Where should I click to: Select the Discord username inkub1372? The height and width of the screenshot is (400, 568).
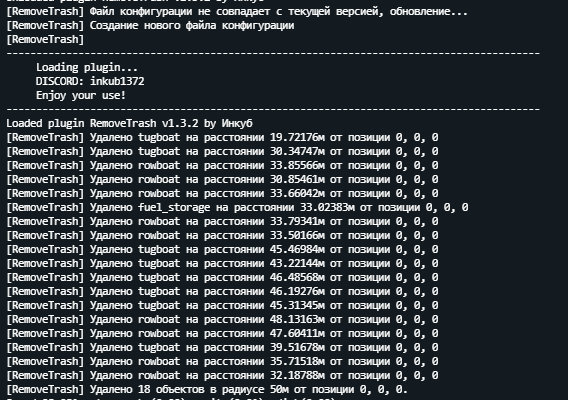tap(117, 82)
